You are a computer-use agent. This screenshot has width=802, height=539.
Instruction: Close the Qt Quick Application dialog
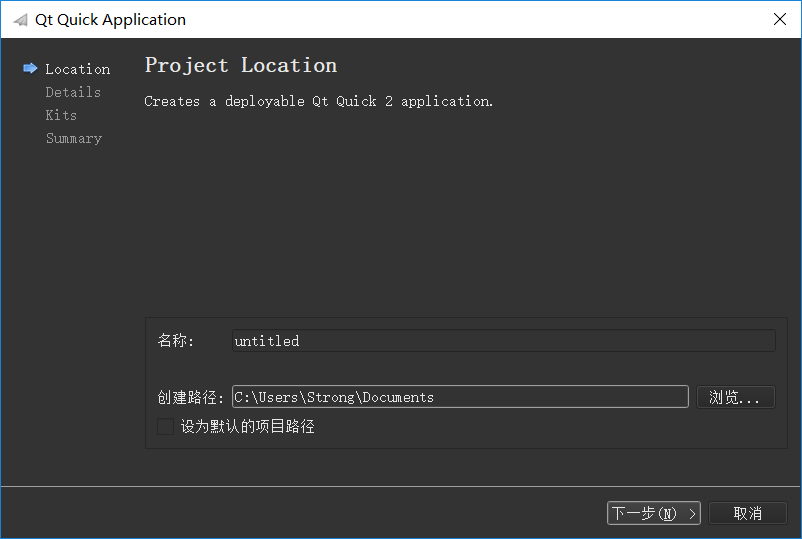[x=779, y=19]
